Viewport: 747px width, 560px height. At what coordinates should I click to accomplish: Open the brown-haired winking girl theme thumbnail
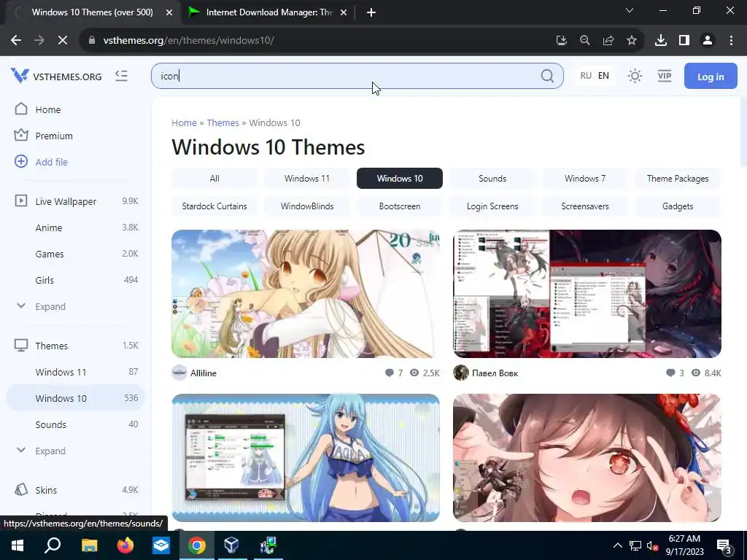[x=587, y=458]
